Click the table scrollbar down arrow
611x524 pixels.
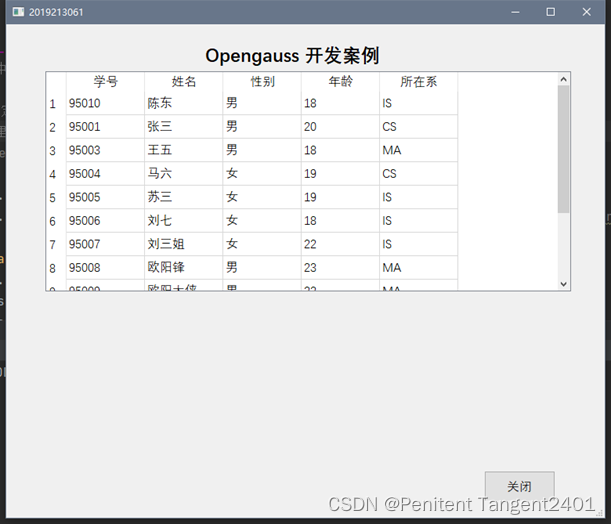(x=563, y=284)
